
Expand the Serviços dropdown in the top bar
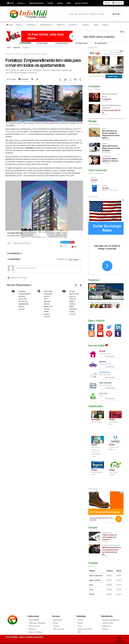21,3
